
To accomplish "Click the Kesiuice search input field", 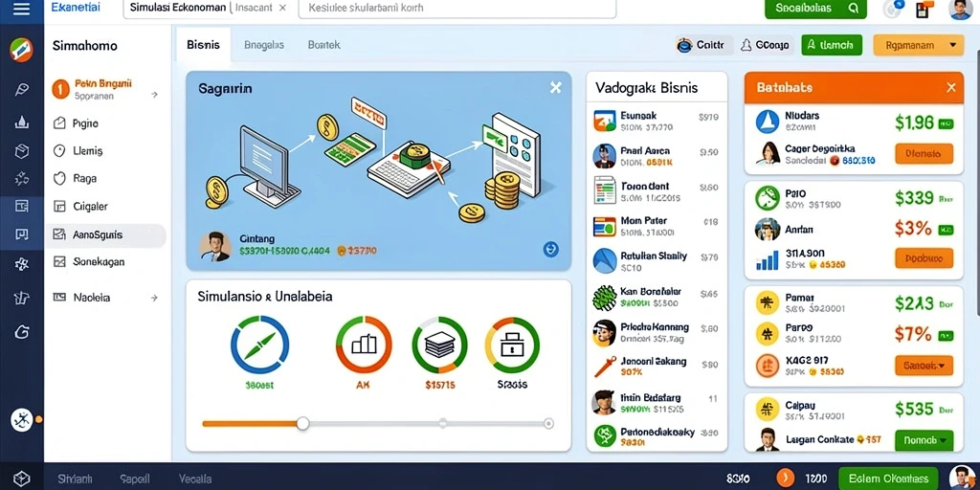I will click(457, 8).
